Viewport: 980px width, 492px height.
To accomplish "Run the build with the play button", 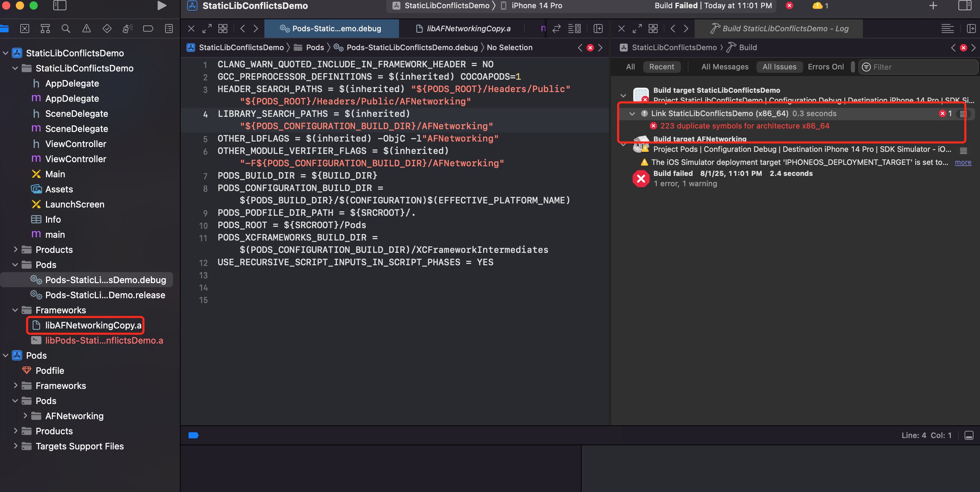I will pos(162,6).
